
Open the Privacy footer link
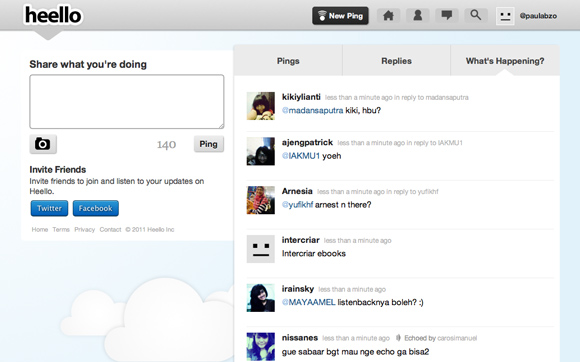85,230
